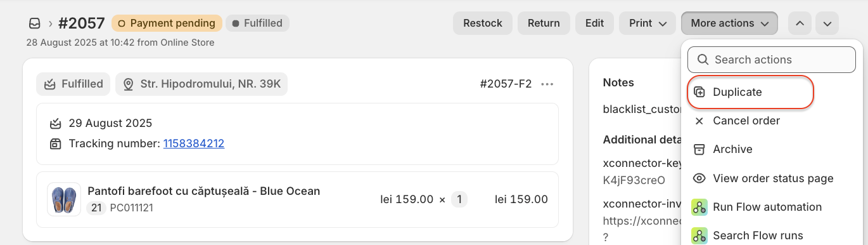Click the Search Flow runs icon
868x245 pixels.
pyautogui.click(x=699, y=235)
